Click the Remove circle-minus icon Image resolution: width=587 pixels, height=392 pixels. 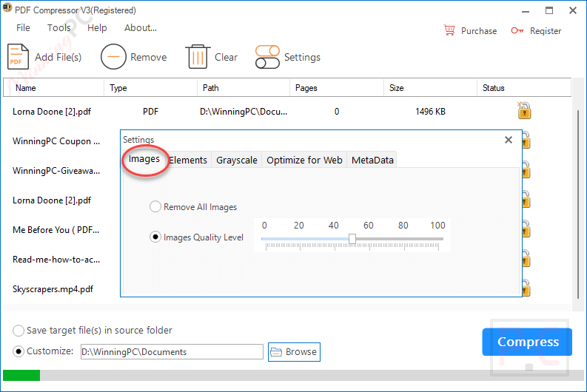(x=113, y=57)
